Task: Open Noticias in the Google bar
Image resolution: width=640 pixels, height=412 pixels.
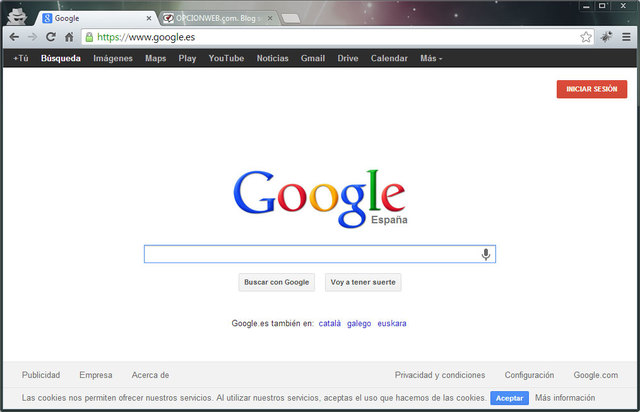Action: tap(273, 58)
